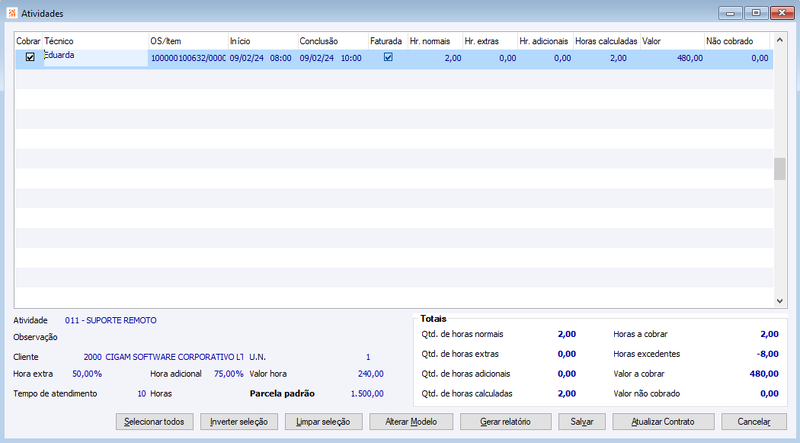Uncheck the Cobrar checkbox for Eduarda
Viewport: 800px width, 443px height.
pyautogui.click(x=30, y=57)
